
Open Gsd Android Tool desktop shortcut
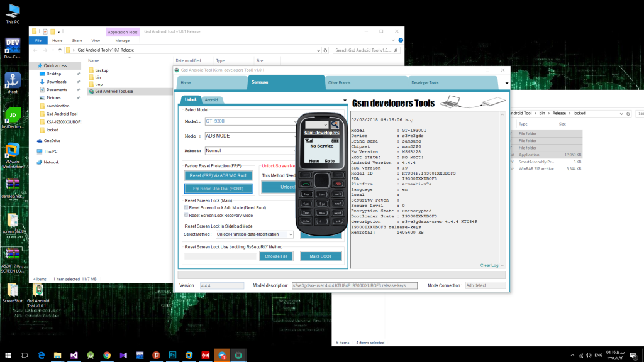pos(38,296)
